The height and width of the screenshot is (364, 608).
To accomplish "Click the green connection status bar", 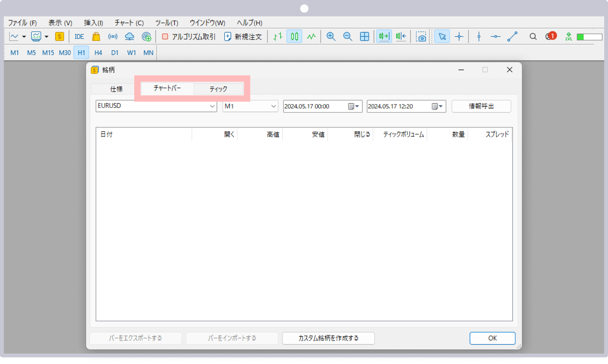I will 589,37.
